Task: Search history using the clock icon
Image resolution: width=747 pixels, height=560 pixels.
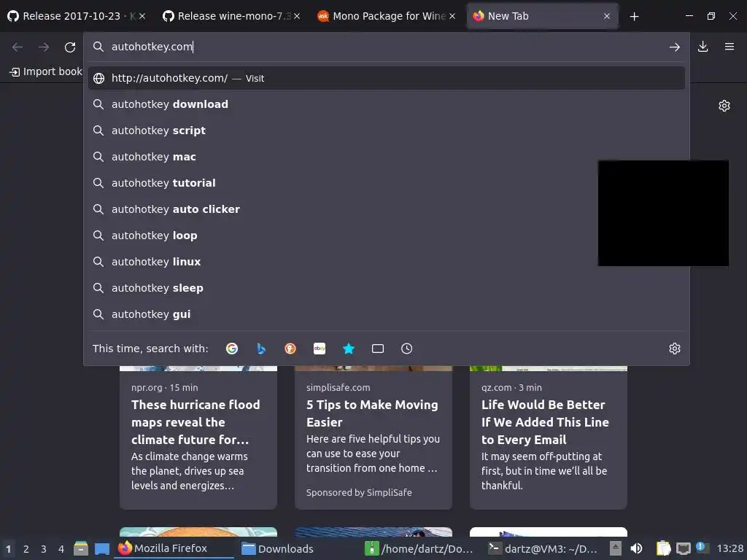Action: pos(407,349)
